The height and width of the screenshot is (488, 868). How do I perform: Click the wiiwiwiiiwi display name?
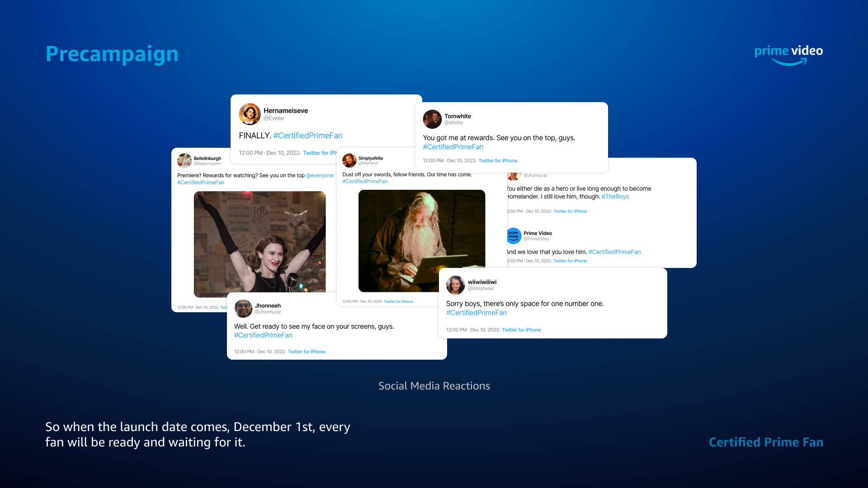click(482, 282)
